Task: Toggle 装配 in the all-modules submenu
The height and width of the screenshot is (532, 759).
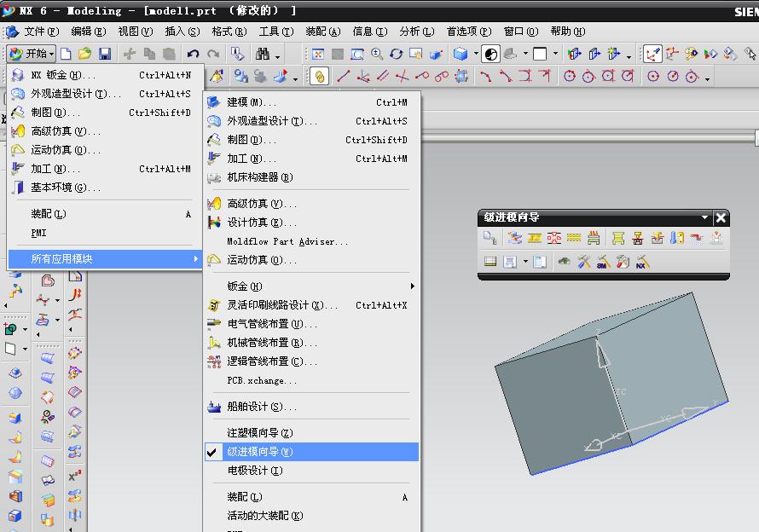Action: coord(311,497)
